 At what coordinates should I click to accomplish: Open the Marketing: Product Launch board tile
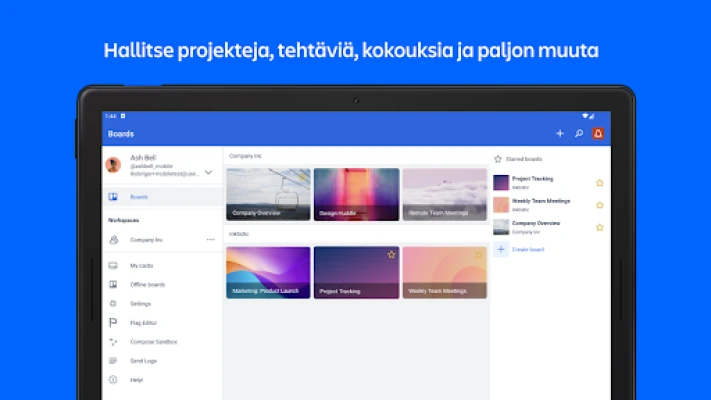(x=268, y=273)
